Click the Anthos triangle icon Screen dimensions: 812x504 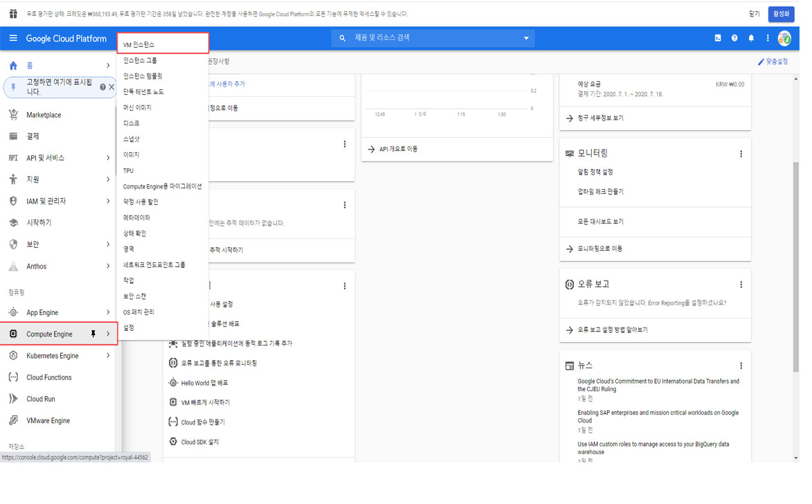[13, 267]
